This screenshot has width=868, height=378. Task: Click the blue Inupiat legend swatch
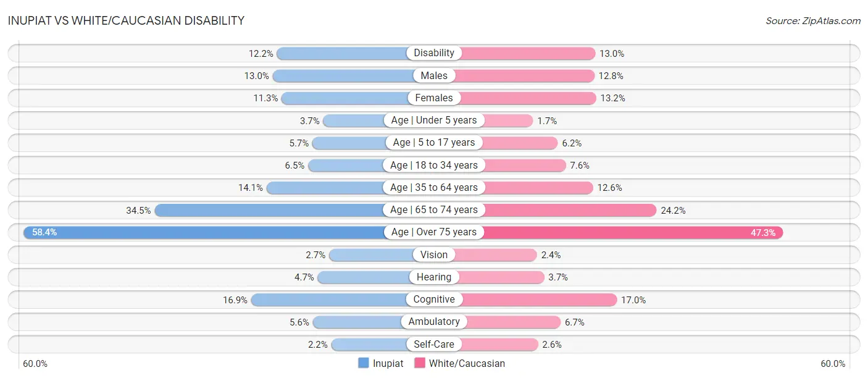coord(364,363)
